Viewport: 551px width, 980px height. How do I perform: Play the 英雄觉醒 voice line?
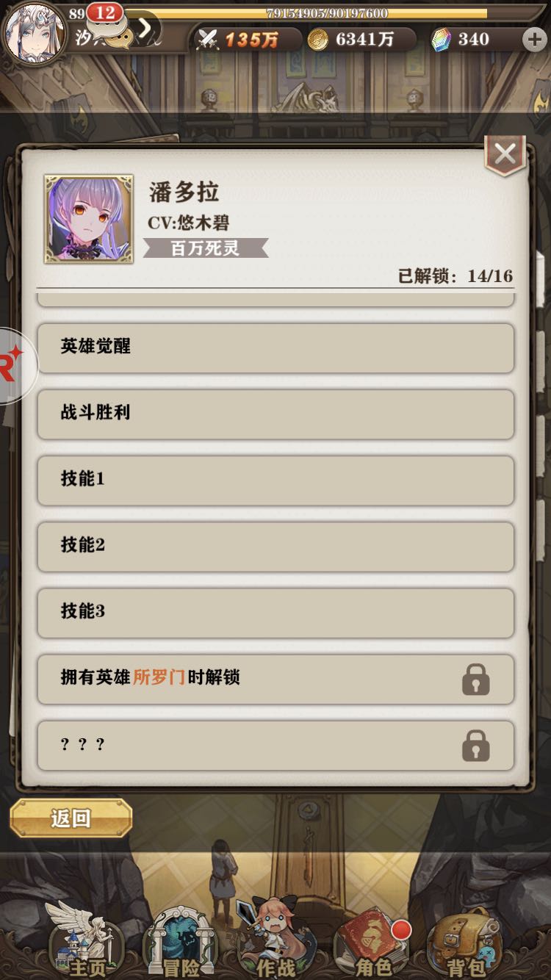click(275, 347)
